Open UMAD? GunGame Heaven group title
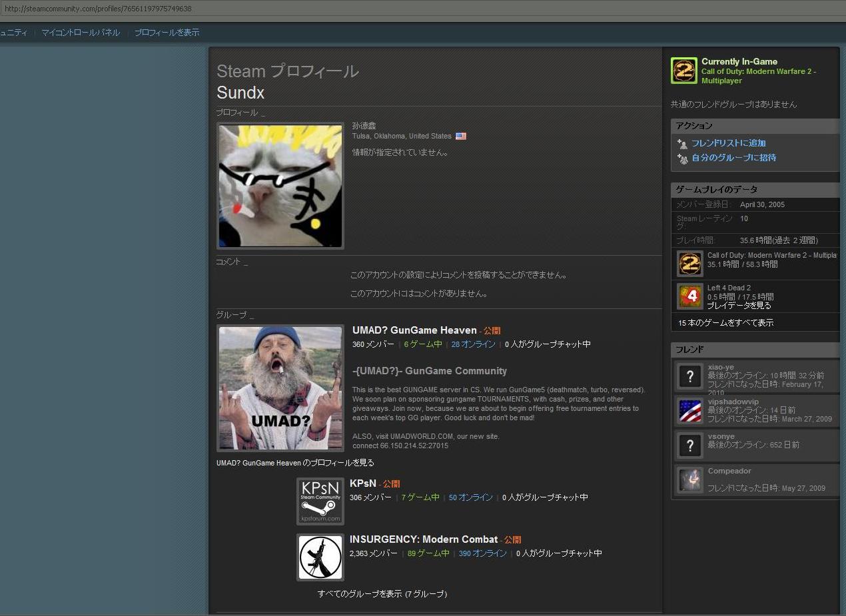This screenshot has height=616, width=846. [414, 330]
